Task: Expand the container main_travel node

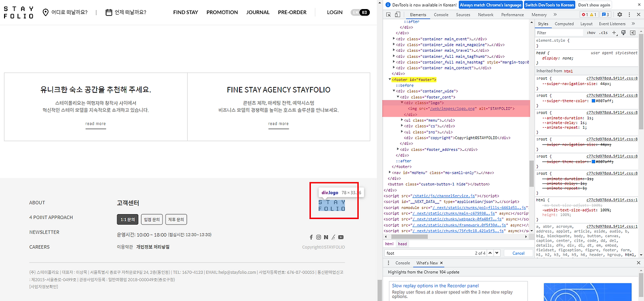Action: click(394, 50)
